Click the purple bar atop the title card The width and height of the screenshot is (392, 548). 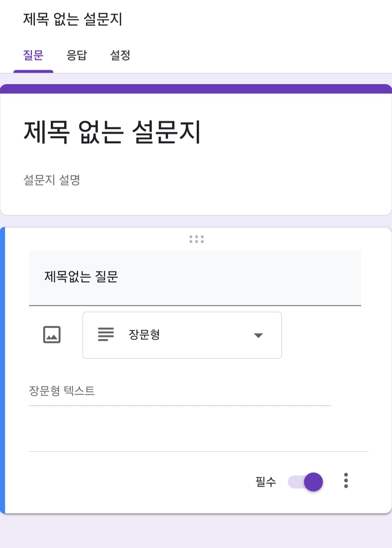tap(196, 89)
